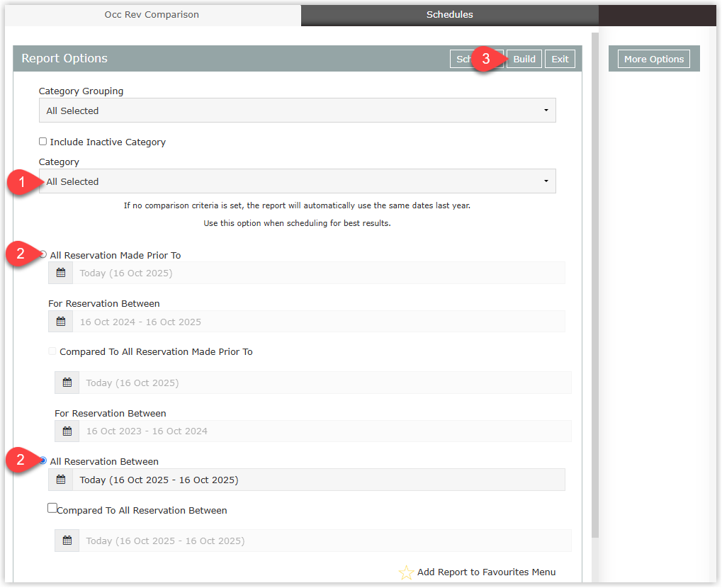
Task: Tick Include Inactive Category checkbox
Action: [43, 142]
